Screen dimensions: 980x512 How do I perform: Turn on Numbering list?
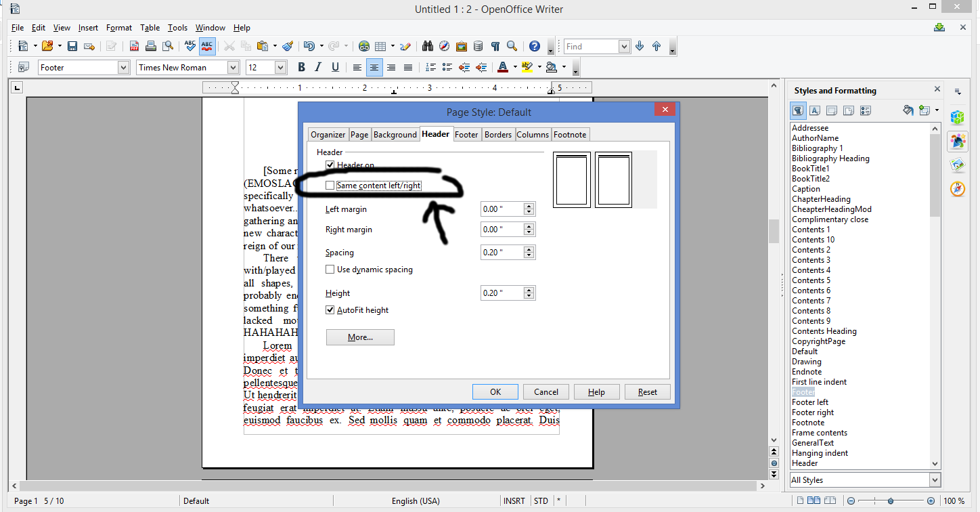(x=430, y=67)
